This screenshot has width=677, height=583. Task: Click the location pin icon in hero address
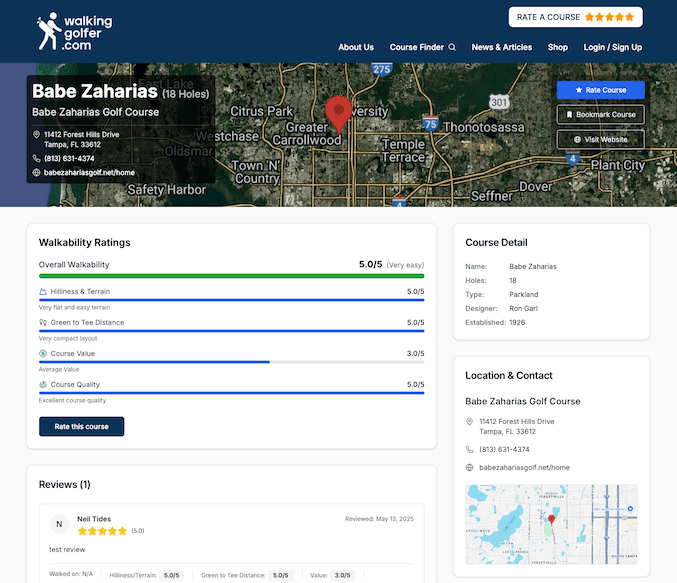point(36,135)
